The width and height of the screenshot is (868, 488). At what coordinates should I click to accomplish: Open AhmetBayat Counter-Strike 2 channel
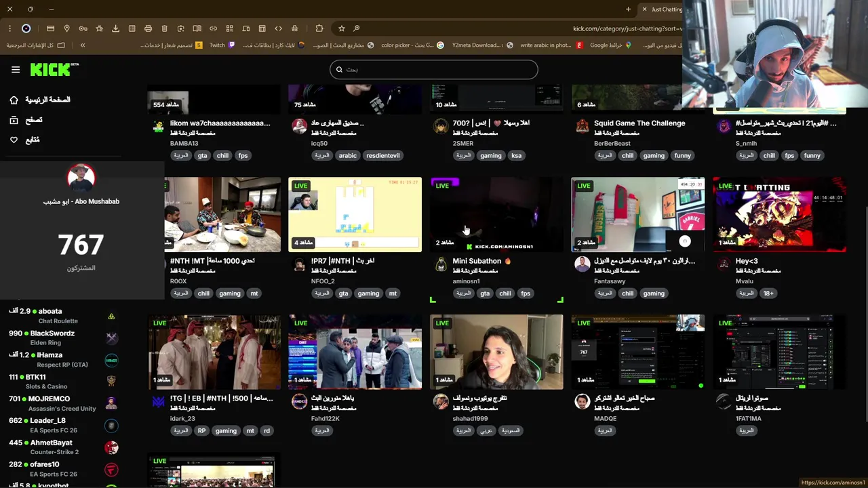[62, 447]
